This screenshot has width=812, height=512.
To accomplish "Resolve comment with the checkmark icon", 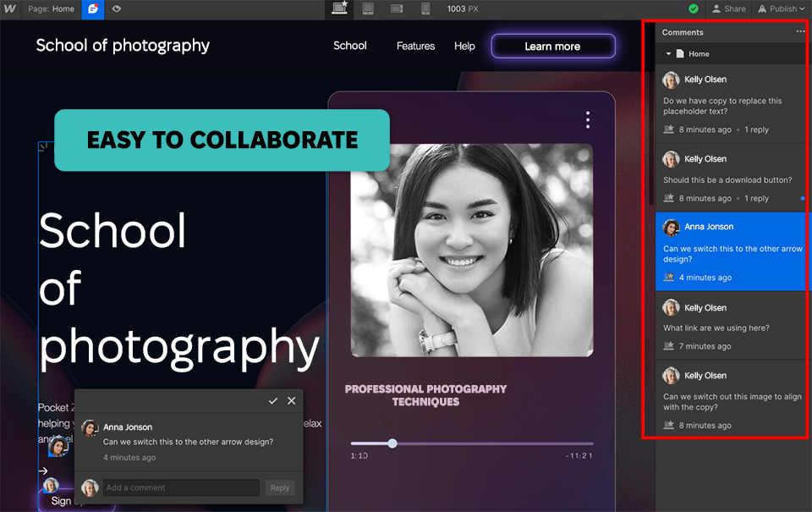I will tap(273, 400).
